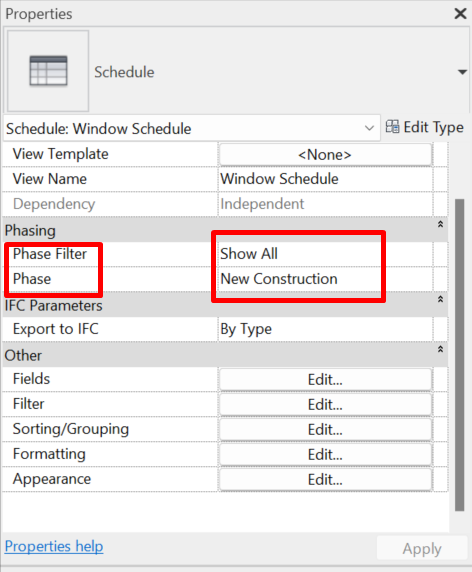
Task: Open the Fields Edit button
Action: click(x=325, y=379)
